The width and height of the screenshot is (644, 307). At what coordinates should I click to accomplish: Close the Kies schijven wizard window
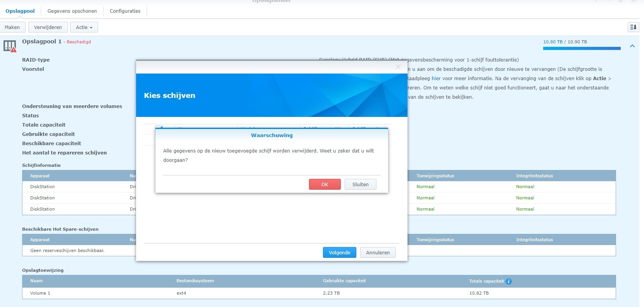click(x=398, y=67)
